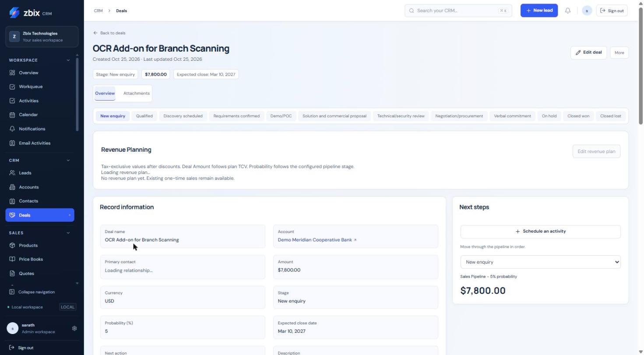Select the Technical/security review stage
644x355 pixels.
[x=401, y=116]
